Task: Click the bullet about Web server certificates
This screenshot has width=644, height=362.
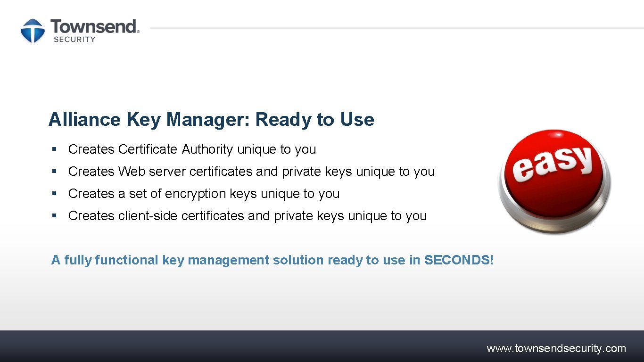Action: pyautogui.click(x=251, y=172)
